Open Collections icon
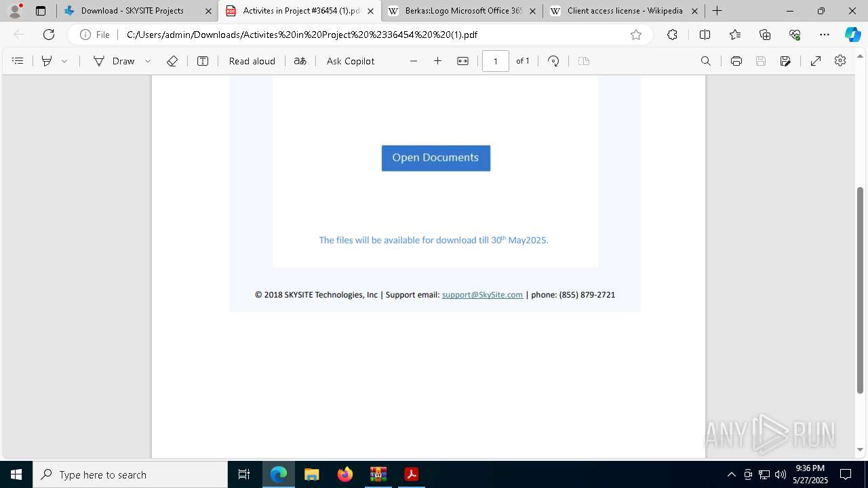This screenshot has width=868, height=488. pyautogui.click(x=765, y=35)
